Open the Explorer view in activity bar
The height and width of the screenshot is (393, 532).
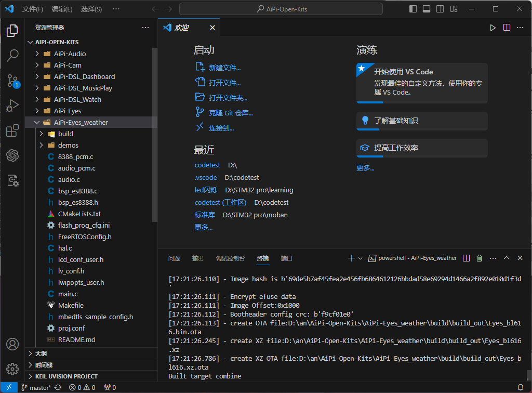12,31
